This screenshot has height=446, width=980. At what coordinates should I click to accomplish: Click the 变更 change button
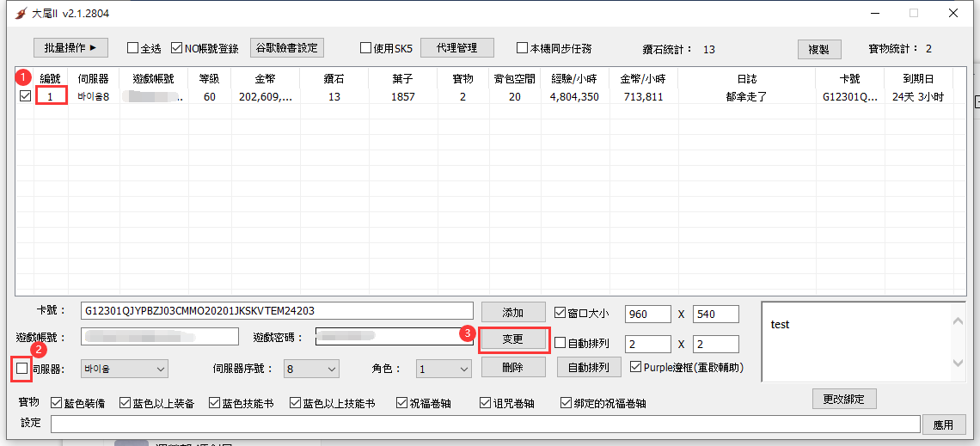512,339
